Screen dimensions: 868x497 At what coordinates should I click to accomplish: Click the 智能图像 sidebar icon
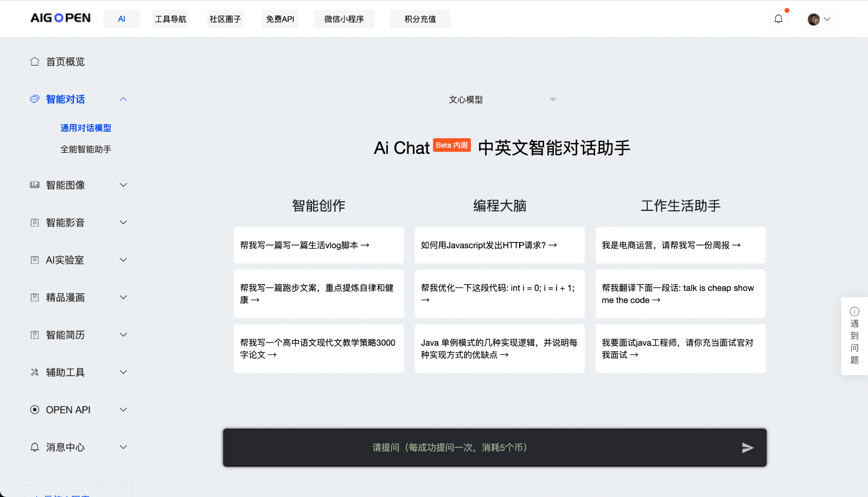point(35,185)
